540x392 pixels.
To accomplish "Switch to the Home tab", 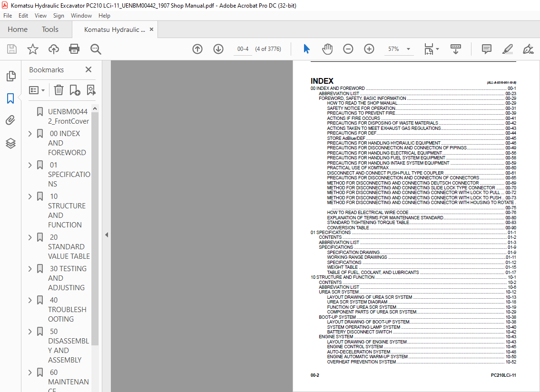I will (18, 29).
